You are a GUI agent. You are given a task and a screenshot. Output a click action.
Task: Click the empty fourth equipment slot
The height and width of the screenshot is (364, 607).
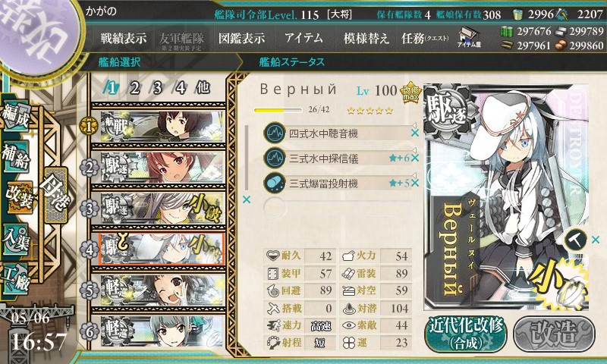(x=337, y=207)
